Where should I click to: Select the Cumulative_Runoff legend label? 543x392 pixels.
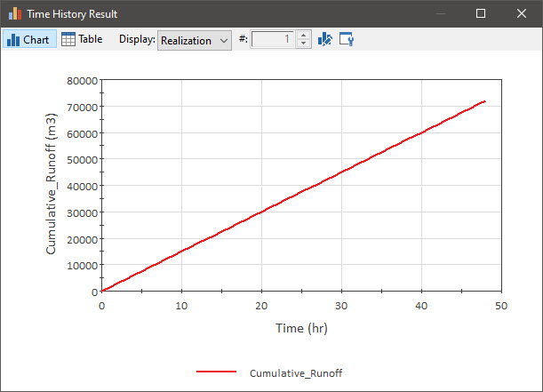pos(296,373)
